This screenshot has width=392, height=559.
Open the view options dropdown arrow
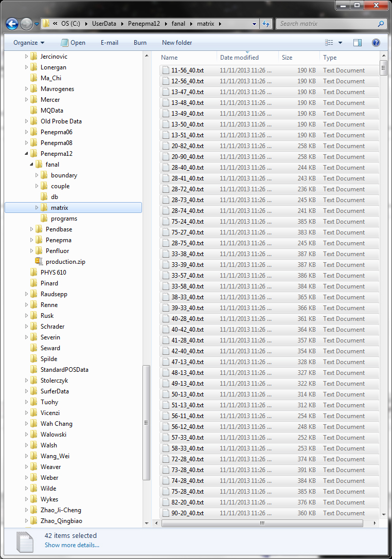[x=340, y=43]
